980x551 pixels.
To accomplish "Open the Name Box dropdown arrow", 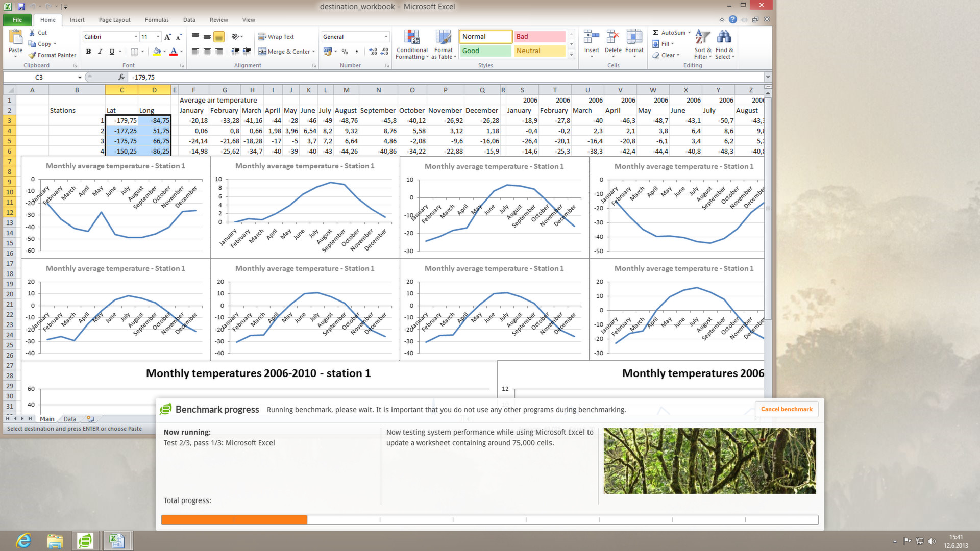I will pos(80,78).
